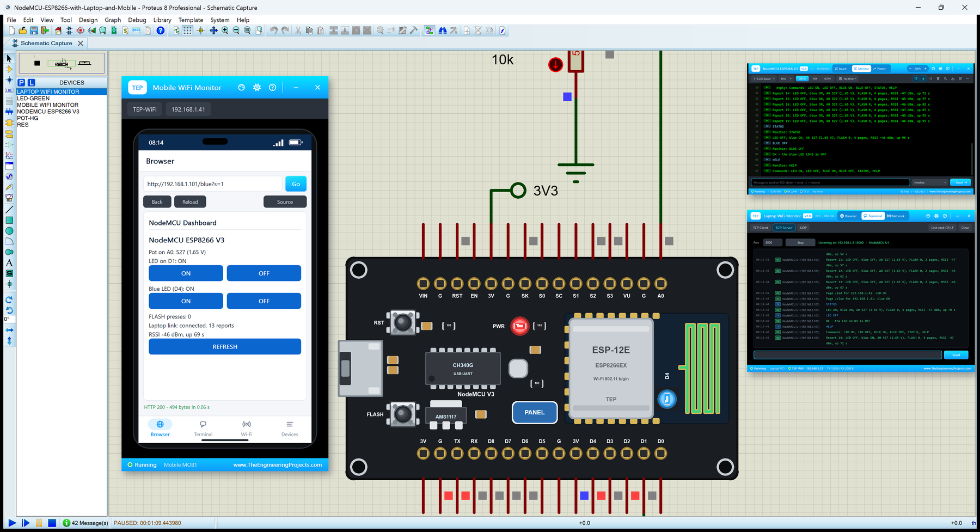Open the Home Page toolbar icon
Screen dimensions: 980x532
58,30
